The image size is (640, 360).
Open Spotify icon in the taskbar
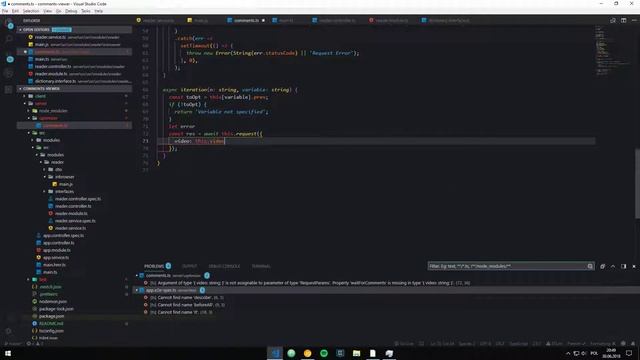coord(324,353)
